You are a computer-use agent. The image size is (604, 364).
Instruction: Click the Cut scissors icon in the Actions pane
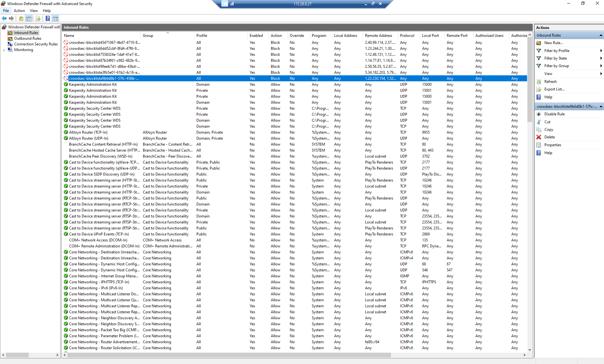coord(539,122)
